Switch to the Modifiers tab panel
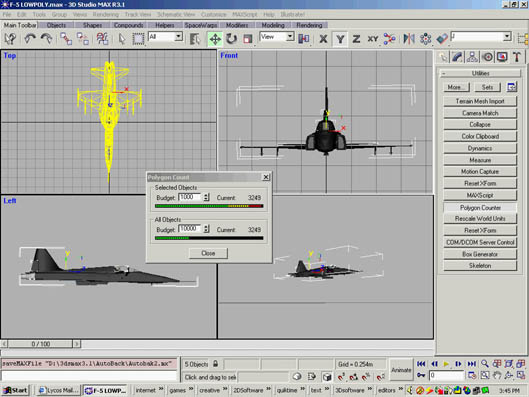The height and width of the screenshot is (397, 529). coord(237,25)
